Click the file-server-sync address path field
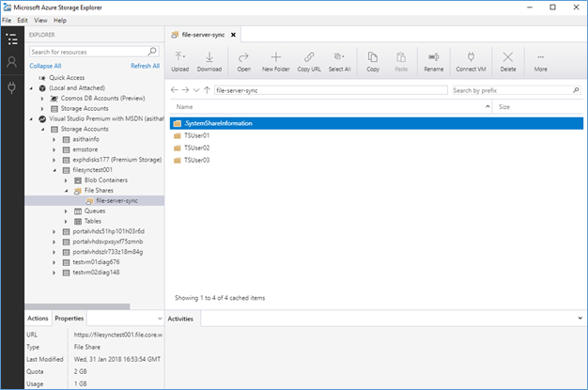Image resolution: width=588 pixels, height=390 pixels. (x=331, y=90)
